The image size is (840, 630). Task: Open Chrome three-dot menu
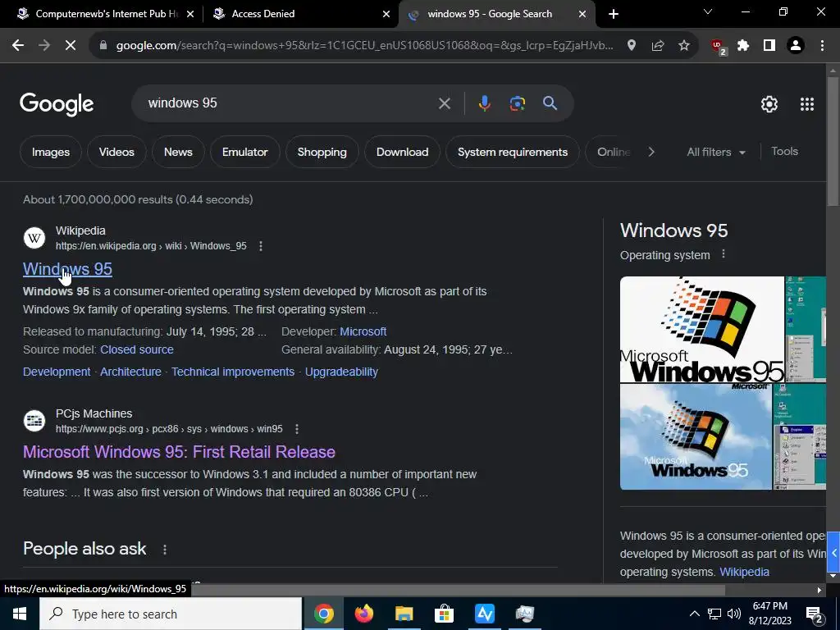click(822, 46)
